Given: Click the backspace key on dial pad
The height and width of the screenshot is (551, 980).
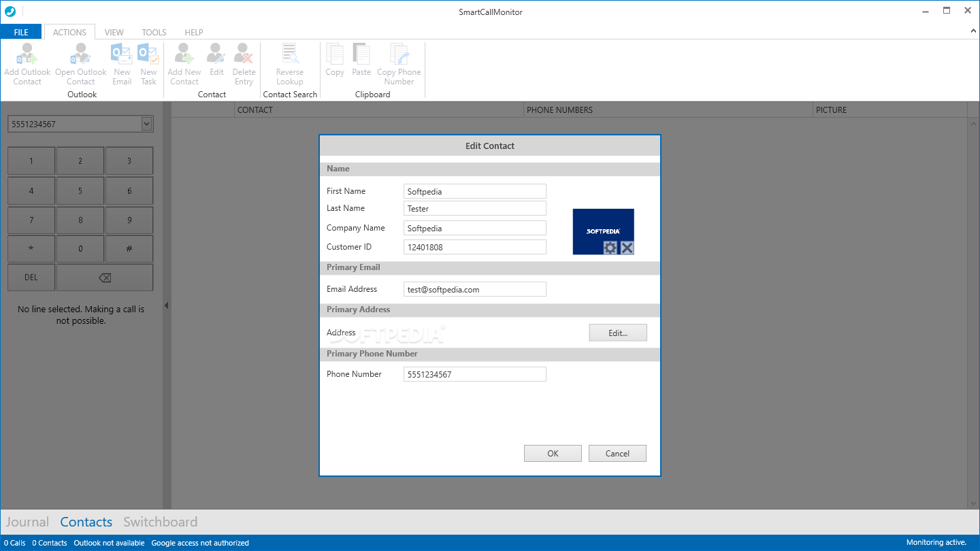Looking at the screenshot, I should click(x=105, y=278).
